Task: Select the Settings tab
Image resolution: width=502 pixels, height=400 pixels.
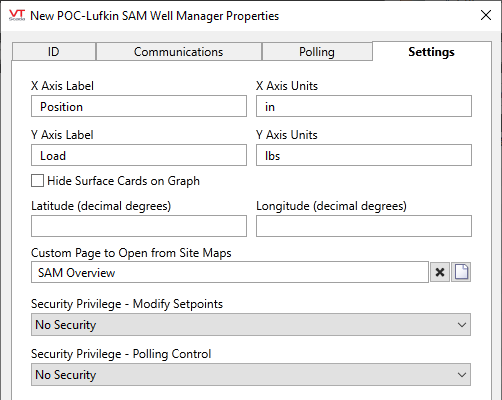Action: [x=432, y=52]
